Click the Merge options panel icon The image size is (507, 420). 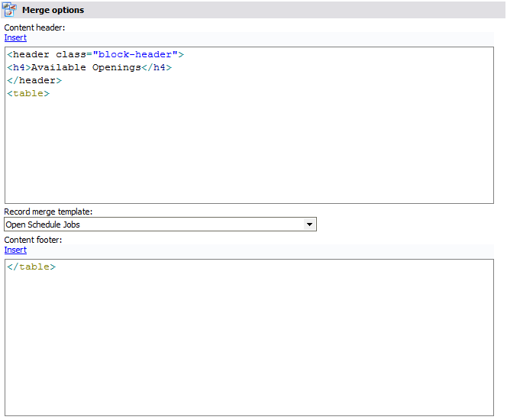(x=9, y=9)
